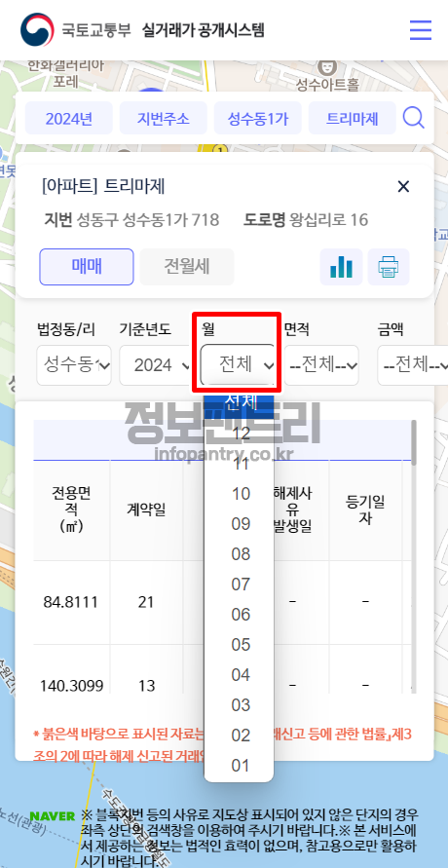Switch to the 매매 sales tab
The width and height of the screenshot is (448, 868).
87,267
